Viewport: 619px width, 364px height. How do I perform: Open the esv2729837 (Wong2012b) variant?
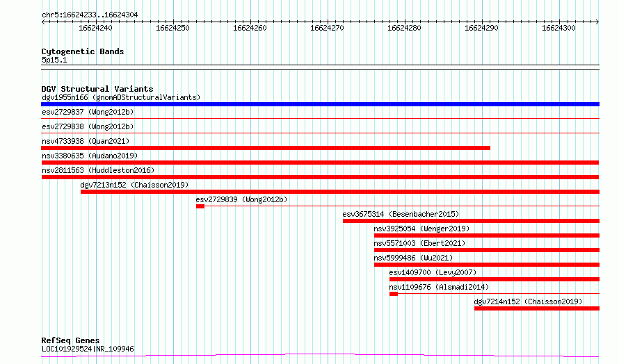[x=88, y=112]
